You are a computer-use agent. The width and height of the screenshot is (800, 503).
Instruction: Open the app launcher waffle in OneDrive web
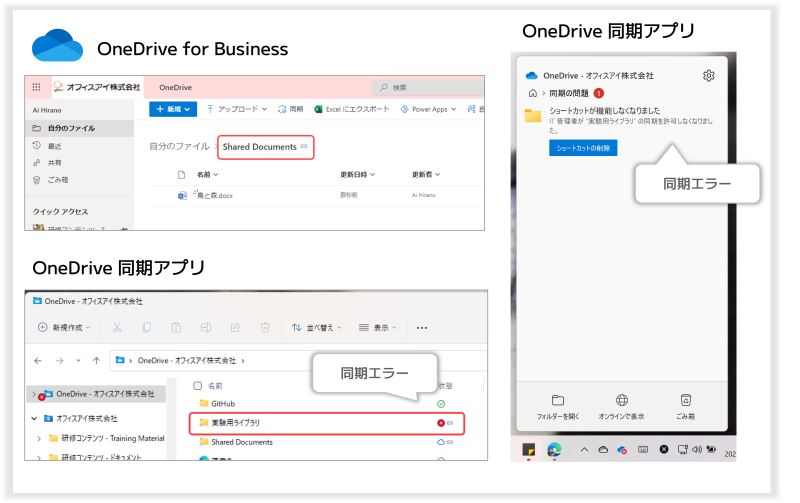[36, 87]
